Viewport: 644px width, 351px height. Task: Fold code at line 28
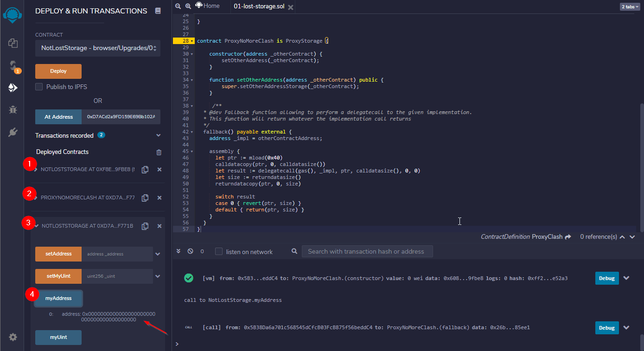(x=192, y=41)
